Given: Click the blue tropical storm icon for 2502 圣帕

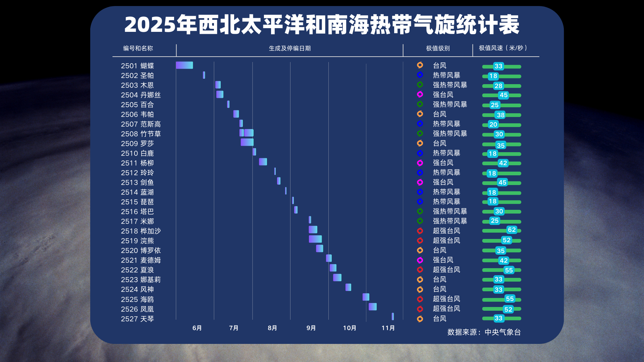Looking at the screenshot, I should (x=420, y=75).
